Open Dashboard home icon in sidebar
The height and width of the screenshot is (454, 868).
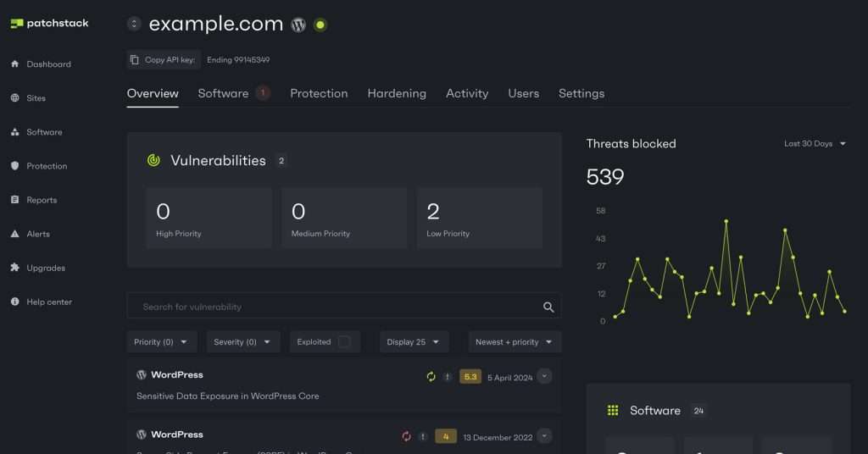tap(15, 64)
